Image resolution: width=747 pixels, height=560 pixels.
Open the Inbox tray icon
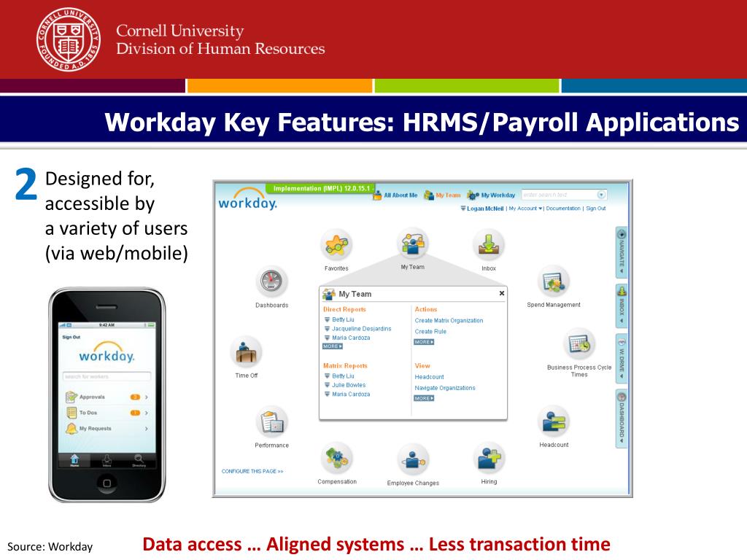point(489,245)
